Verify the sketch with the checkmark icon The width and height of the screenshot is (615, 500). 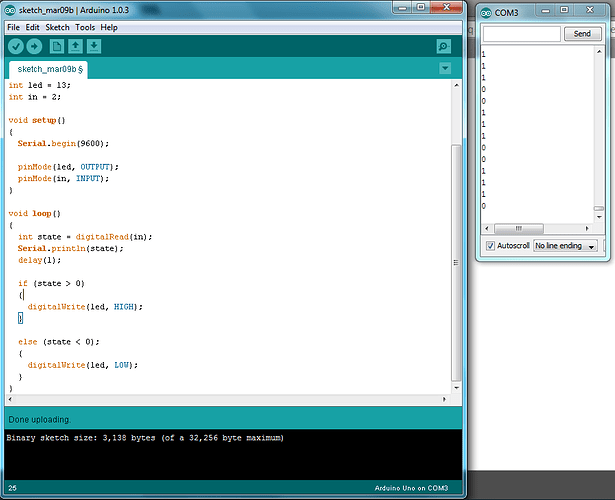16,46
